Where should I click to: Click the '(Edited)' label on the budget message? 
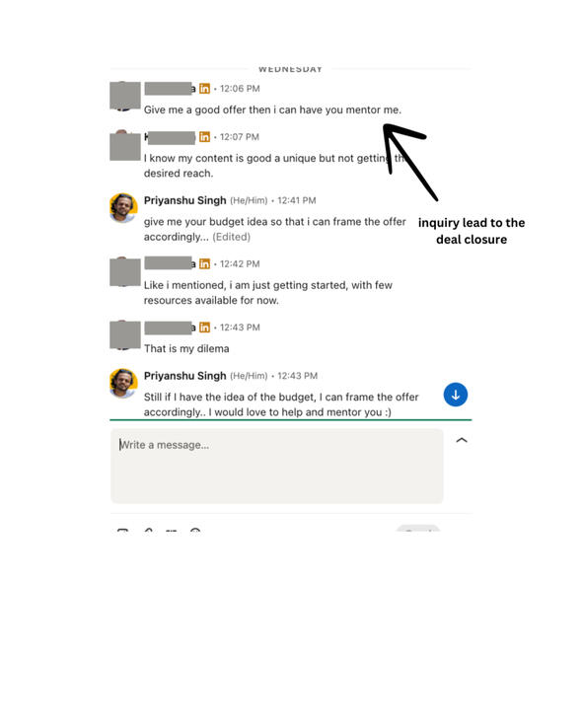click(231, 237)
